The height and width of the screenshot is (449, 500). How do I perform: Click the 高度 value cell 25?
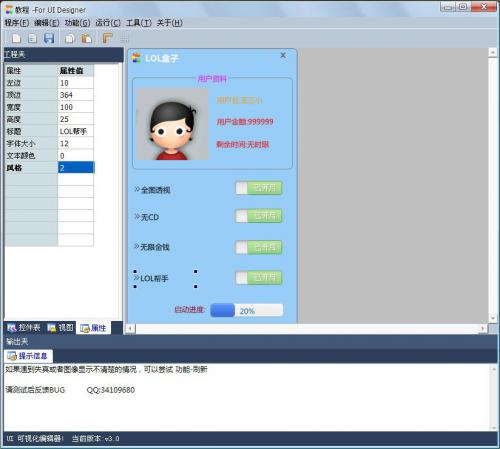coord(76,119)
